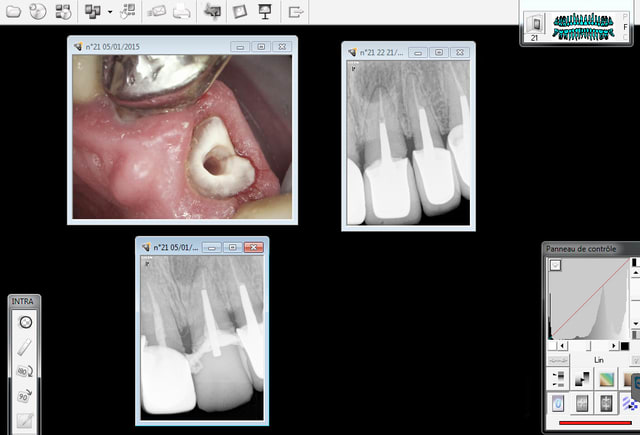Click the printer icon in toolbar
Viewport: 640px width, 435px height.
click(182, 12)
